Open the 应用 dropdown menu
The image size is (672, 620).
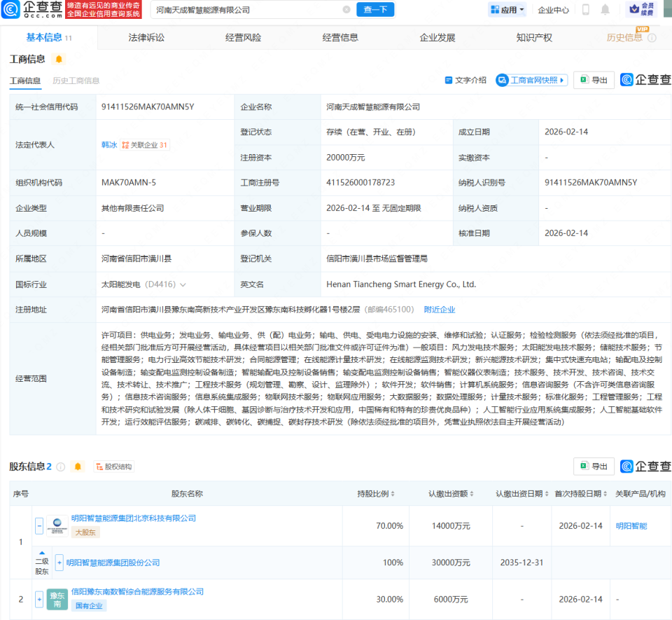(505, 10)
